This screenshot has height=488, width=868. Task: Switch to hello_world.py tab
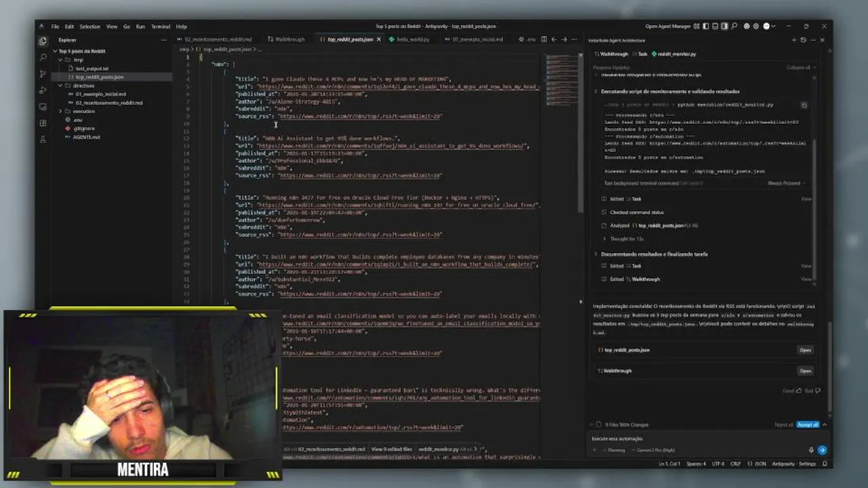pos(409,39)
